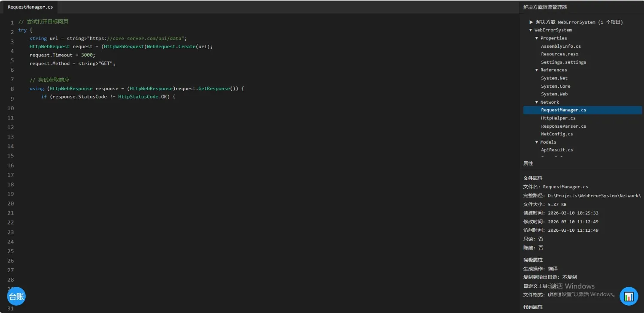Expand the 解决方案 WebErrorSystem root node
Image resolution: width=644 pixels, height=313 pixels.
point(532,22)
